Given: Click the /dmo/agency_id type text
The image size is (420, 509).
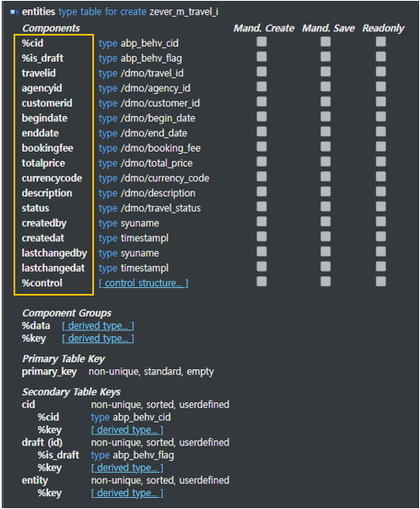Looking at the screenshot, I should [x=156, y=88].
